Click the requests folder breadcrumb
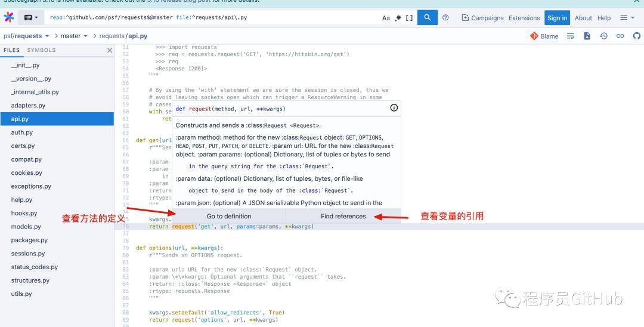Screen dimensions: 644x327 [x=112, y=36]
